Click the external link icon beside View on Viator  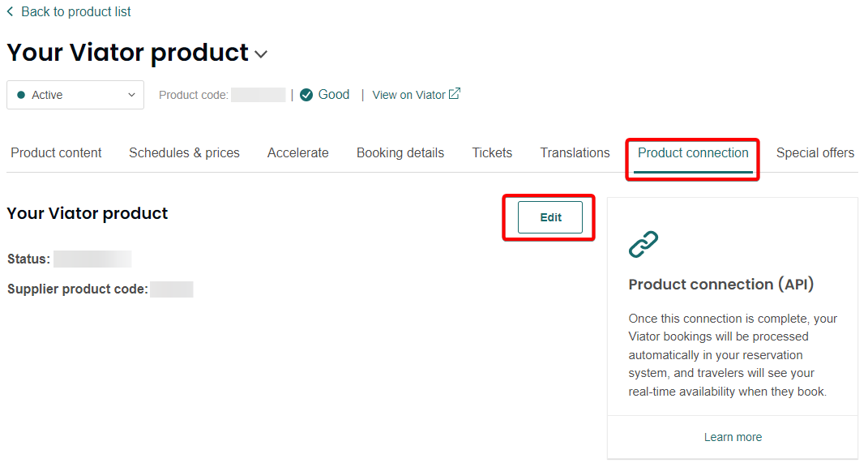pos(455,93)
